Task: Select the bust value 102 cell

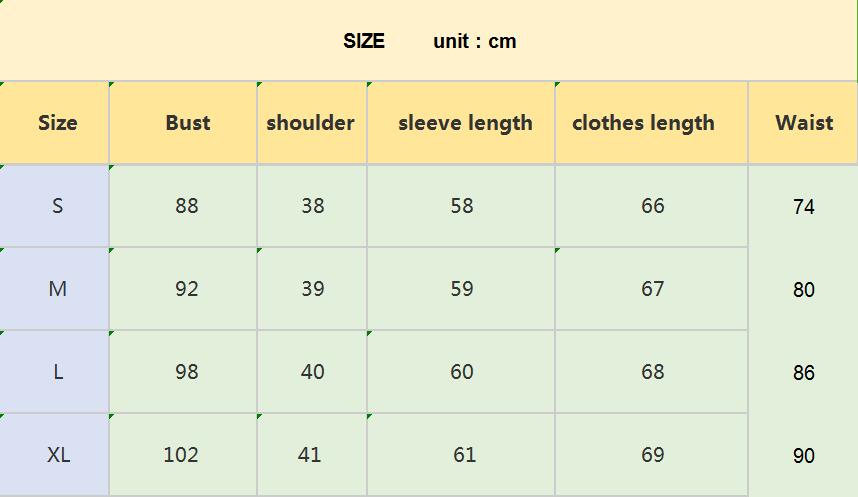Action: click(x=181, y=455)
